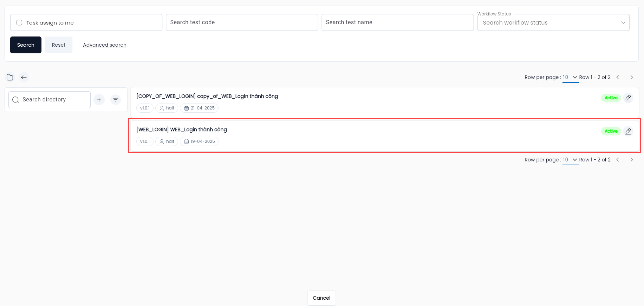This screenshot has width=644, height=306.
Task: Open the COPY_OF_WEB_LOGIN test case title
Action: pyautogui.click(x=207, y=96)
